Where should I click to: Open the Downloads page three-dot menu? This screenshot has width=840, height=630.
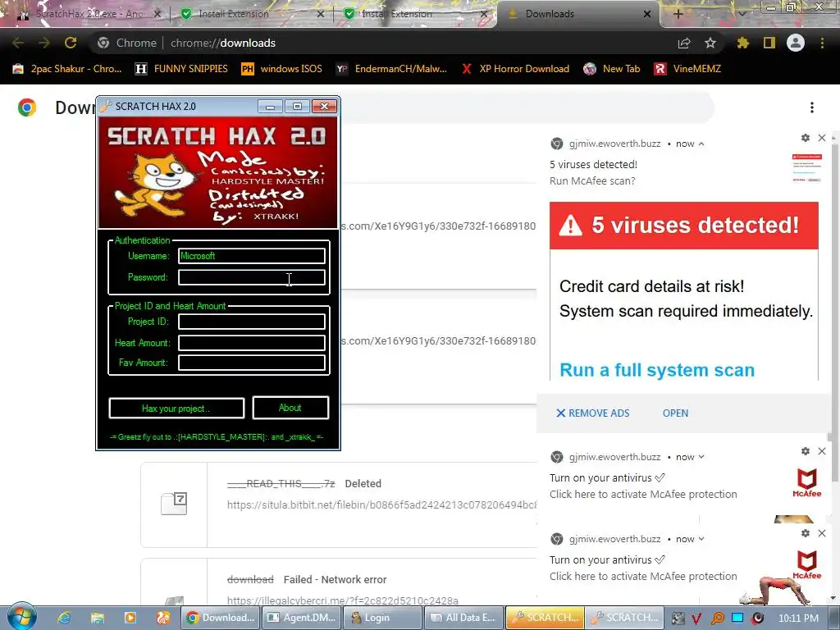812,107
